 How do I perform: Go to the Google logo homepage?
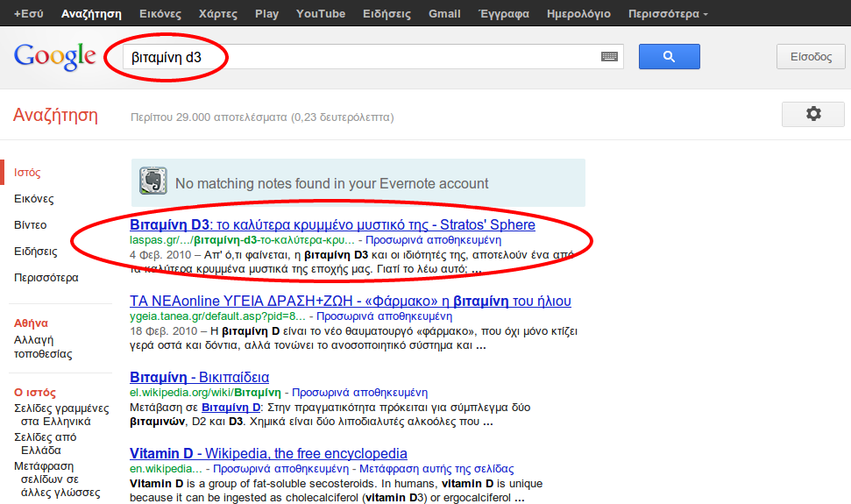[x=55, y=56]
